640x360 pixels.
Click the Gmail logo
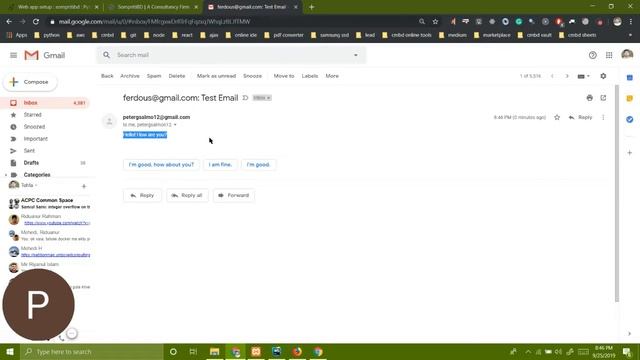coord(44,55)
